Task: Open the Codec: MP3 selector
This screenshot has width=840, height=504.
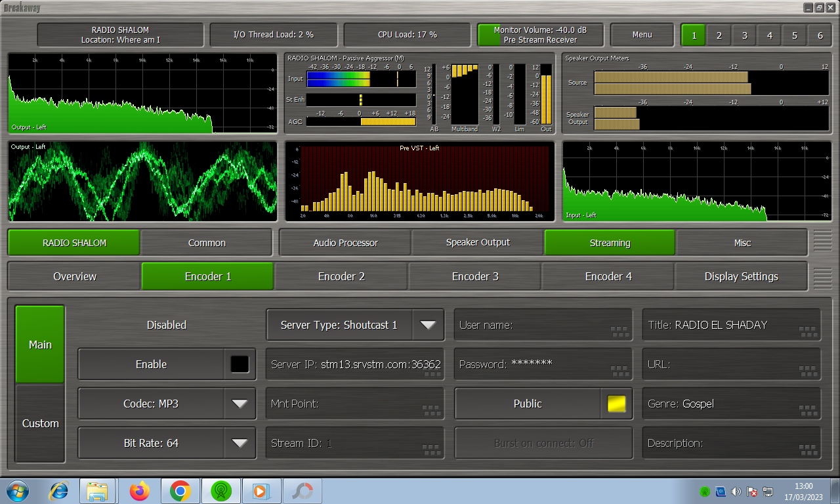Action: coord(167,404)
